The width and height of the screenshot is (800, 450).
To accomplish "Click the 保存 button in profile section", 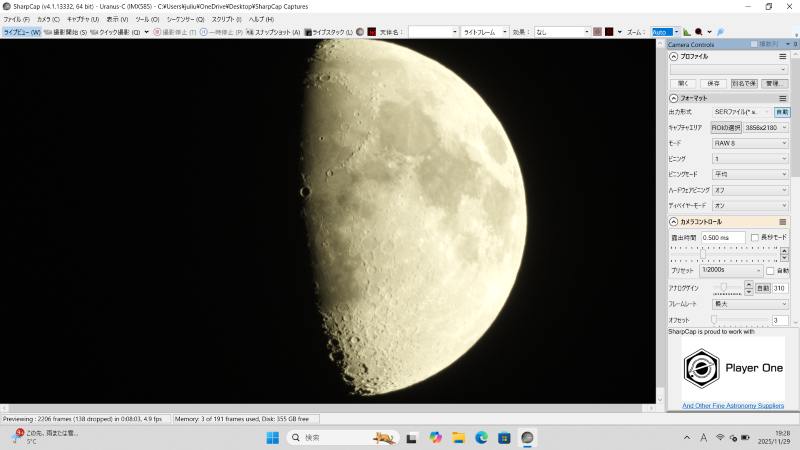I will click(712, 83).
